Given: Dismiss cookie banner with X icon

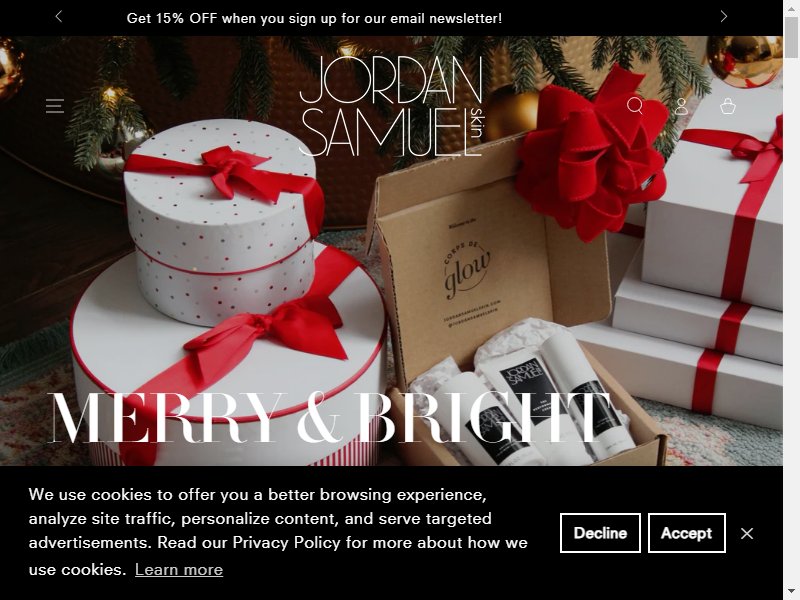Looking at the screenshot, I should [747, 533].
